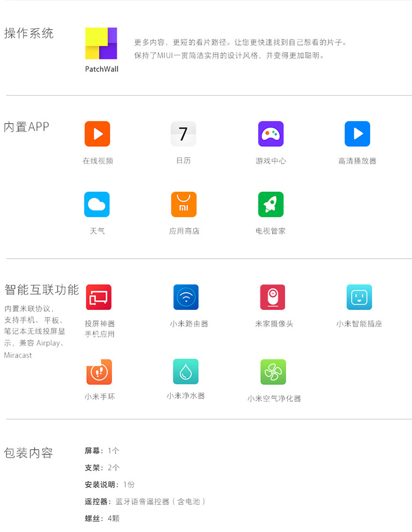Viewport: 412px width, 532px height.
Task: Select the 小米净水器 water drop icon
Action: (x=186, y=372)
